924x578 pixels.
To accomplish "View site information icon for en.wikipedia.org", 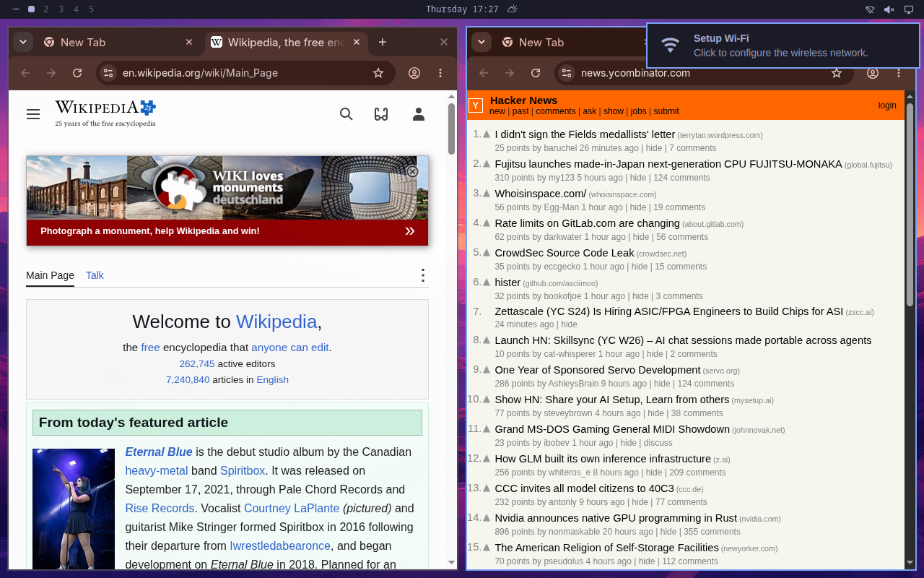I will click(108, 73).
